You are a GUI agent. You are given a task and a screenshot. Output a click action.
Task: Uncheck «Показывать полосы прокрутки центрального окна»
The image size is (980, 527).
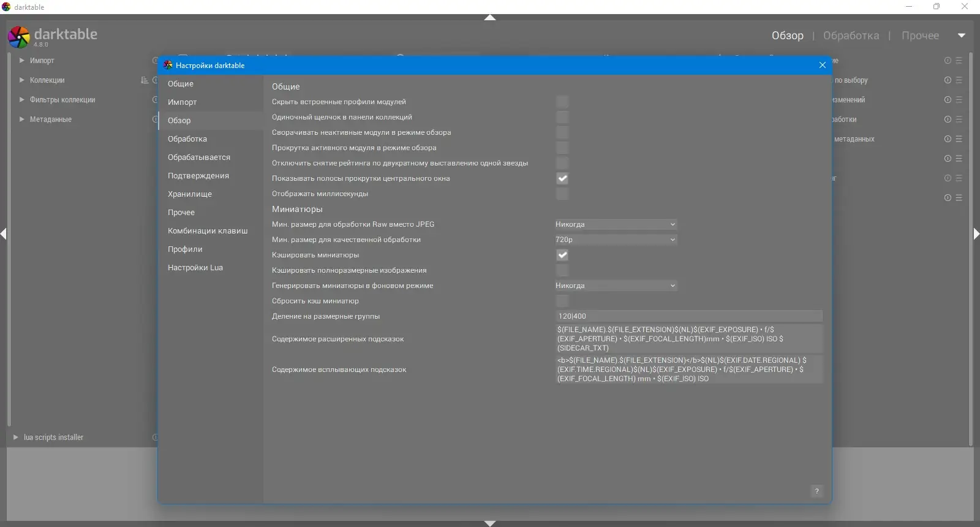pyautogui.click(x=562, y=178)
